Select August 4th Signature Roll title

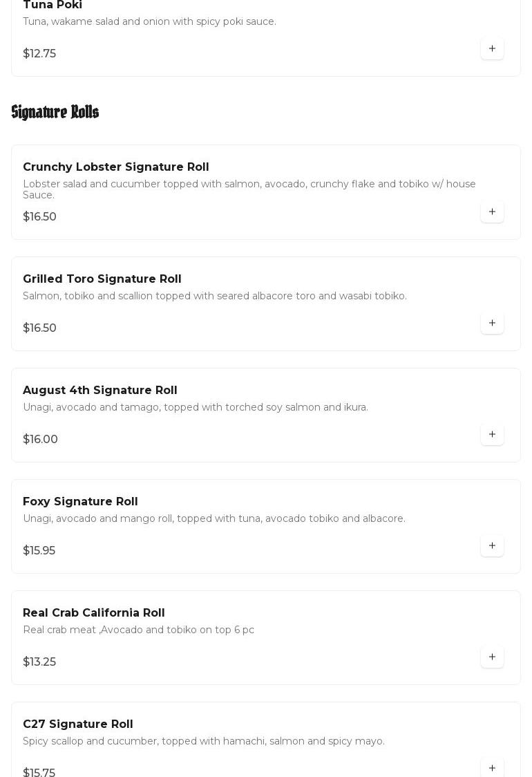tap(99, 390)
